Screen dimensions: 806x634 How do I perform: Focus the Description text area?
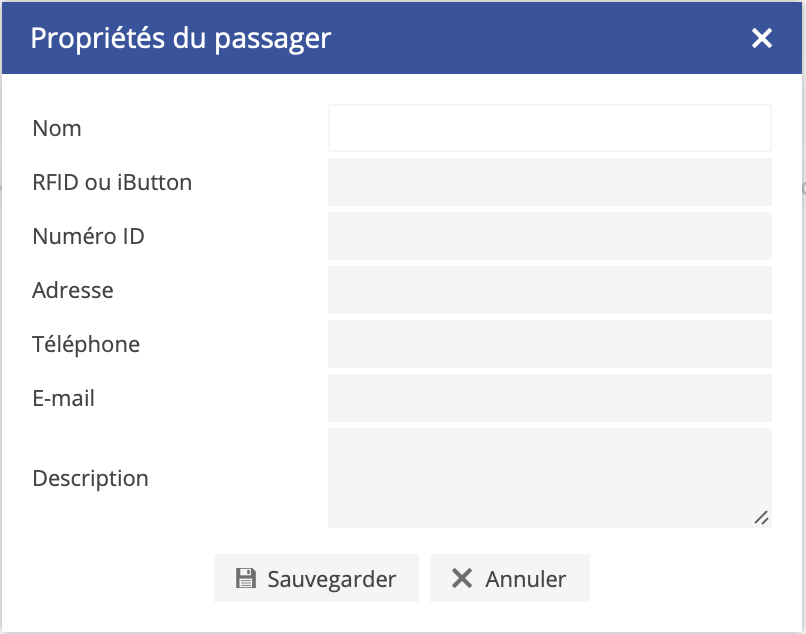[x=549, y=477]
